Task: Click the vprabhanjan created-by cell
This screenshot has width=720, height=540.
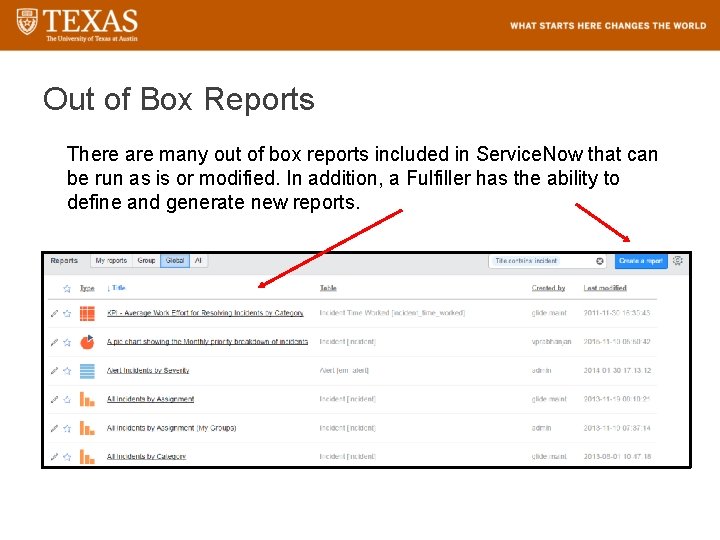Action: point(551,342)
